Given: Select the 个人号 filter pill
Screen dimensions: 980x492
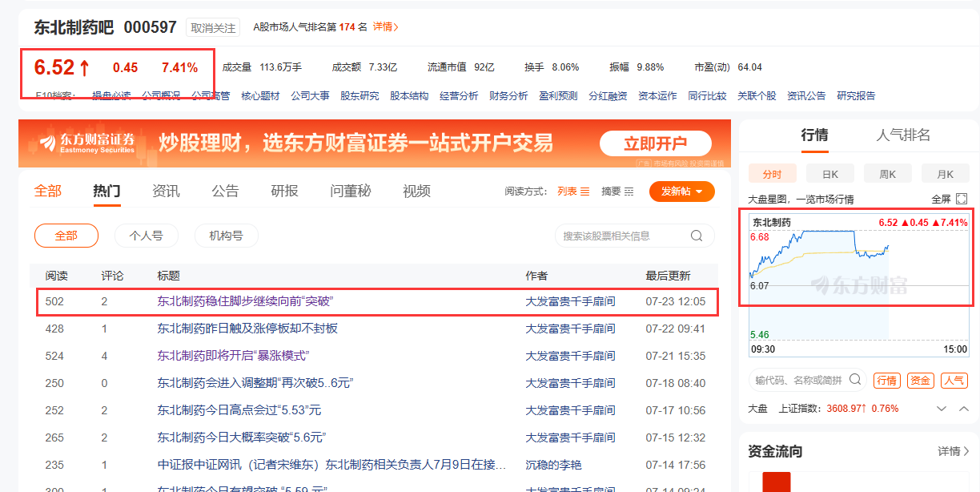Looking at the screenshot, I should (x=147, y=236).
